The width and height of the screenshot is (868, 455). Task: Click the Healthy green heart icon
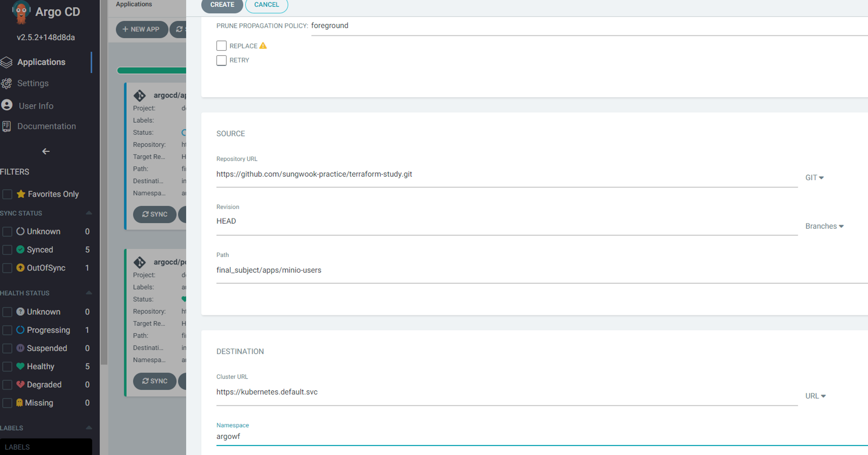click(x=20, y=366)
